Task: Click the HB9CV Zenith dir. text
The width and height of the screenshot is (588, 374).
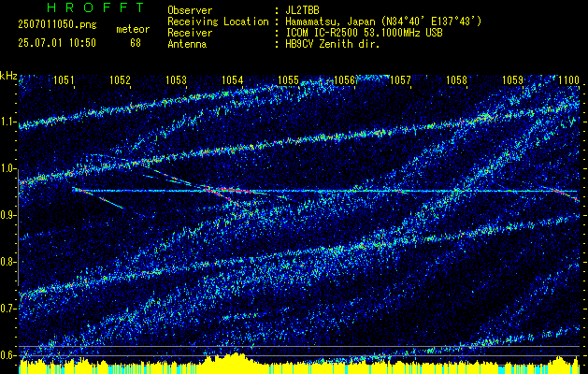Action: (x=333, y=44)
